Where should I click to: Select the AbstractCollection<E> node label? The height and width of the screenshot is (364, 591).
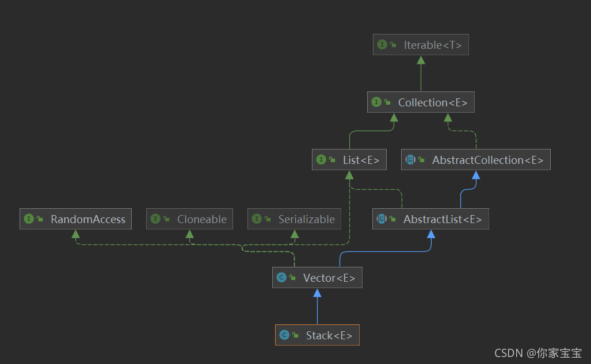click(488, 160)
